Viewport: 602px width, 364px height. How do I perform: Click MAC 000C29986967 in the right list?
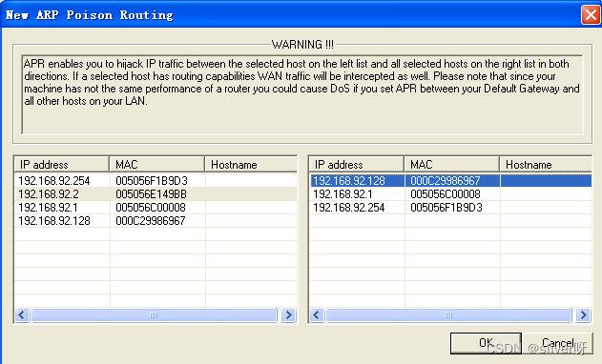tap(446, 181)
